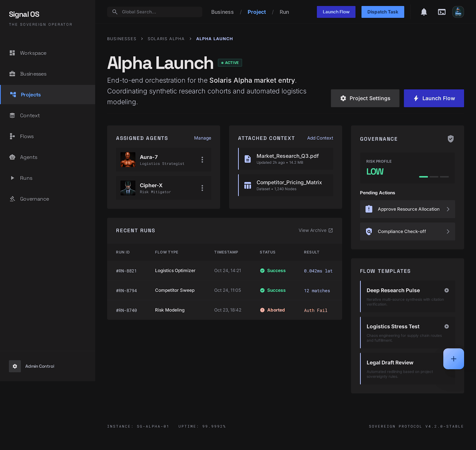Viewport: 476px width, 450px height.
Task: Click the Aura-7 agent avatar
Action: coord(128,160)
